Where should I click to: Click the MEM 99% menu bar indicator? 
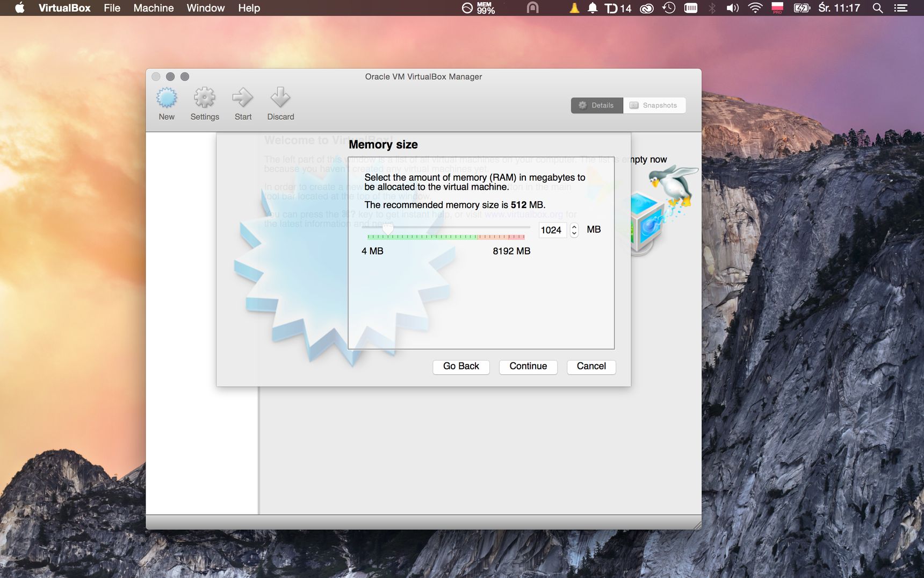[479, 8]
